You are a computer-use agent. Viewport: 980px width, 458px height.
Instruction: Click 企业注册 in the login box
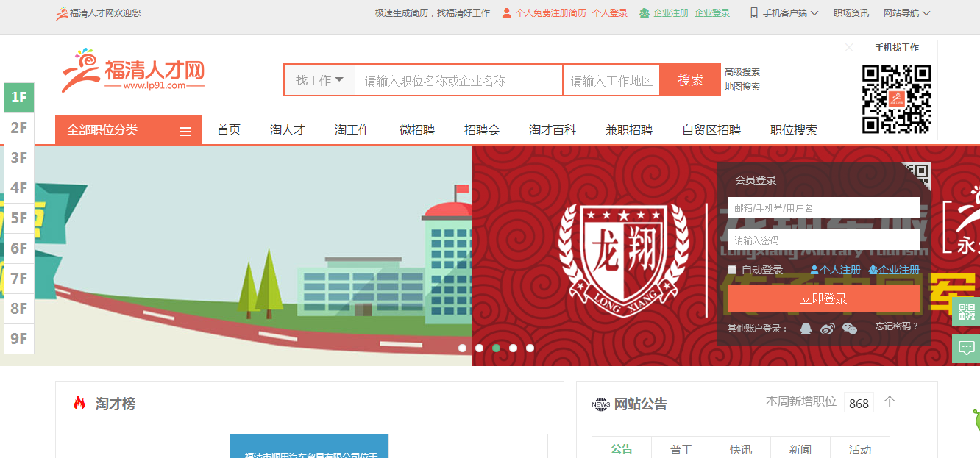[x=894, y=270]
